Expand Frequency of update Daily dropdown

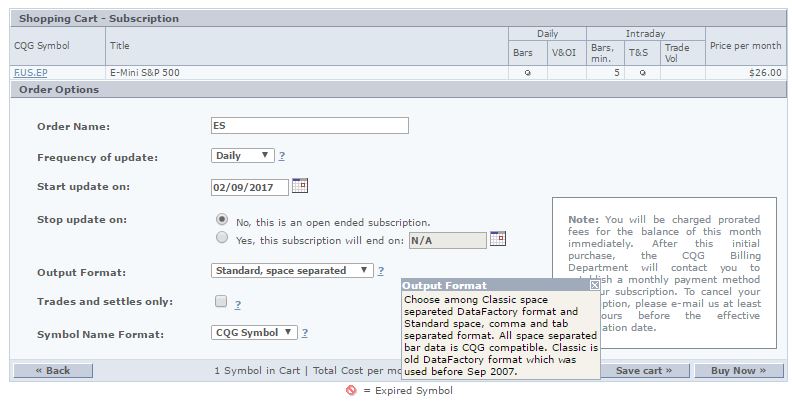pyautogui.click(x=242, y=156)
